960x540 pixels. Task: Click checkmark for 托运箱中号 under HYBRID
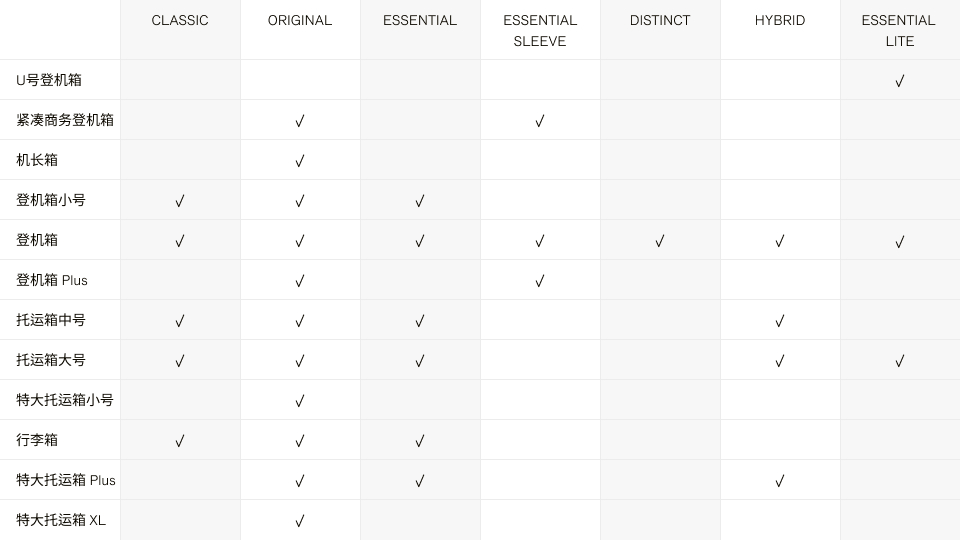coord(779,321)
